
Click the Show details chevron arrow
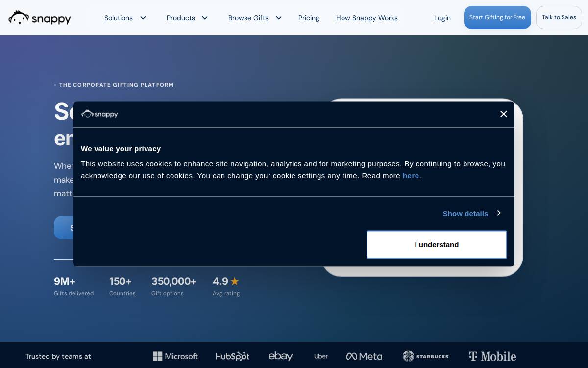click(498, 213)
